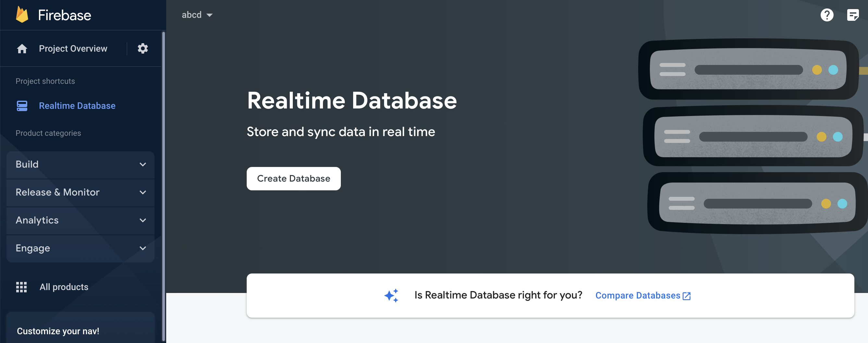
Task: Click the Realtime Database heading
Action: pyautogui.click(x=352, y=100)
